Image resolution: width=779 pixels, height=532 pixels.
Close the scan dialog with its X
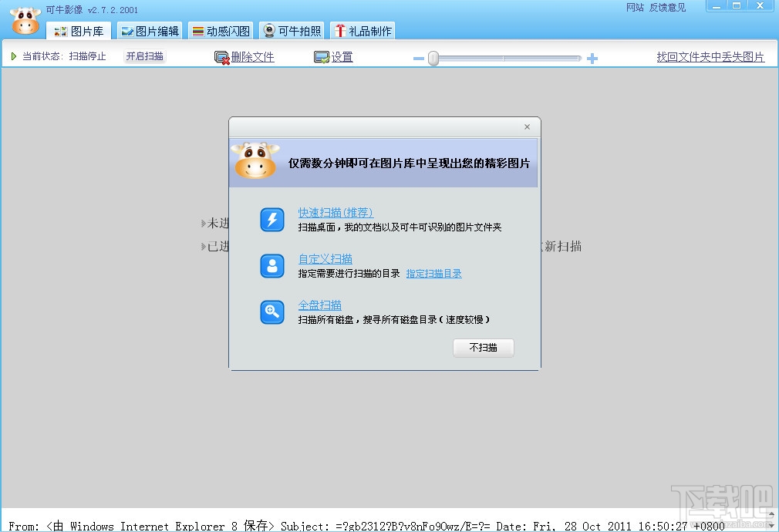(x=527, y=126)
